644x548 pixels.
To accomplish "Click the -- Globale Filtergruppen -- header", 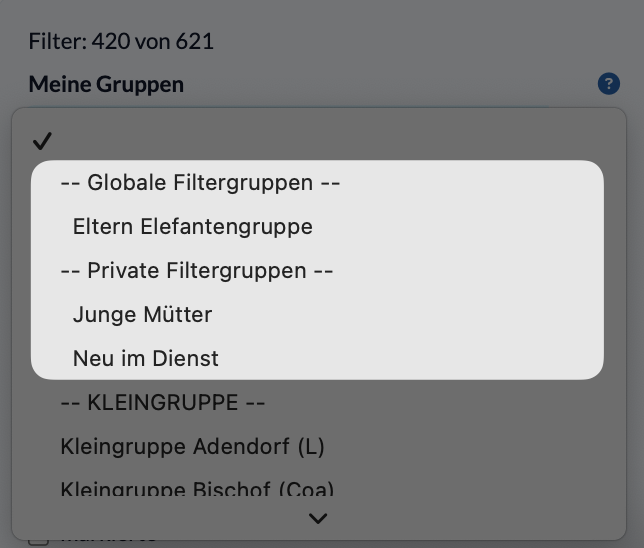I will tap(200, 182).
